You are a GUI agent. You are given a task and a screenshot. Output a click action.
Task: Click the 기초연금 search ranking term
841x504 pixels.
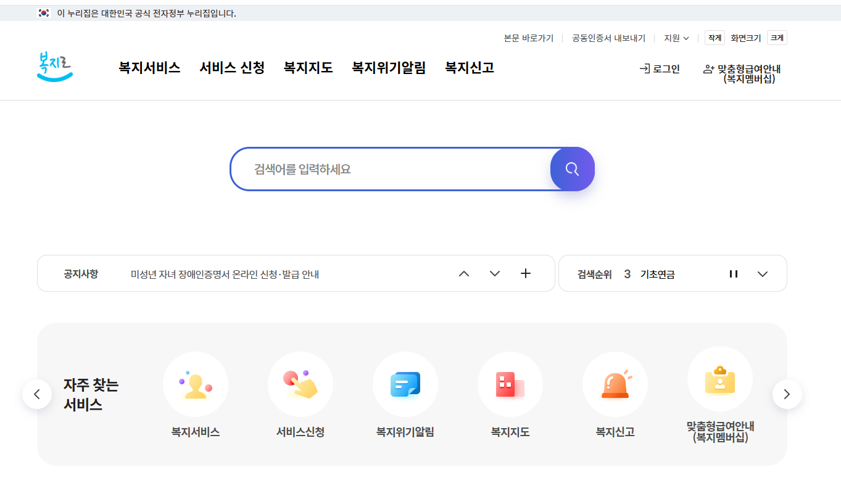coord(658,275)
